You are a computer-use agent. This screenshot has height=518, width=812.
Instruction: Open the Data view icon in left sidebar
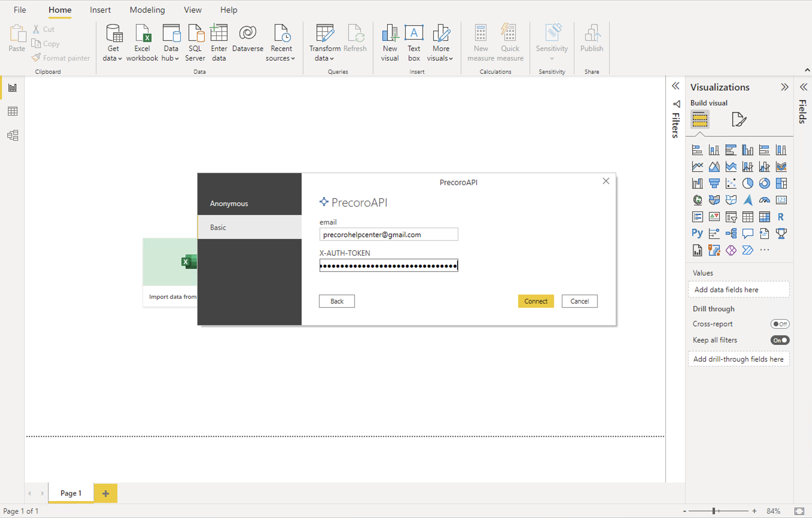(x=13, y=111)
